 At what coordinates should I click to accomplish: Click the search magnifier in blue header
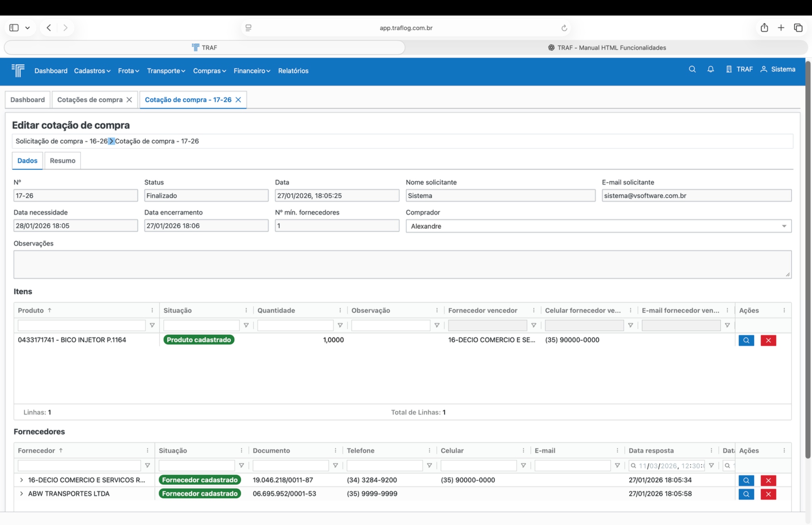692,69
